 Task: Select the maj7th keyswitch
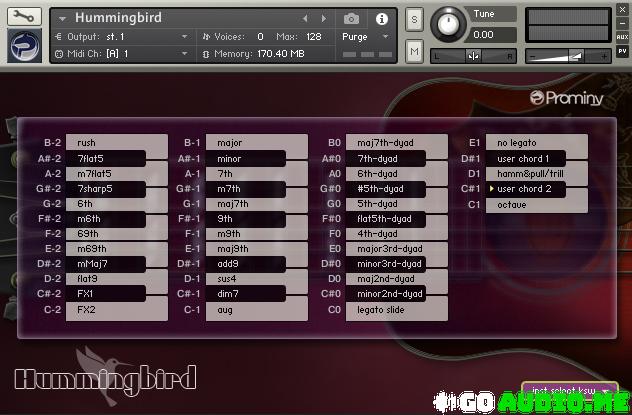257,204
